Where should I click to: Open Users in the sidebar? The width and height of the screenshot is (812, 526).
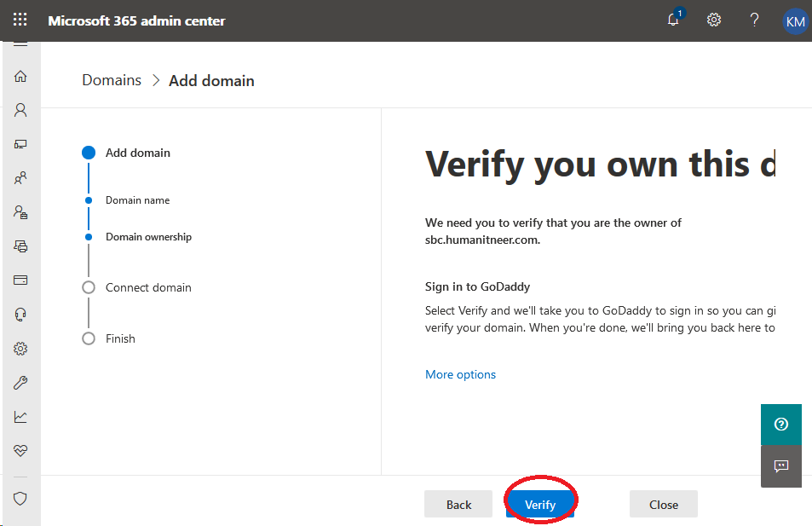(20, 110)
